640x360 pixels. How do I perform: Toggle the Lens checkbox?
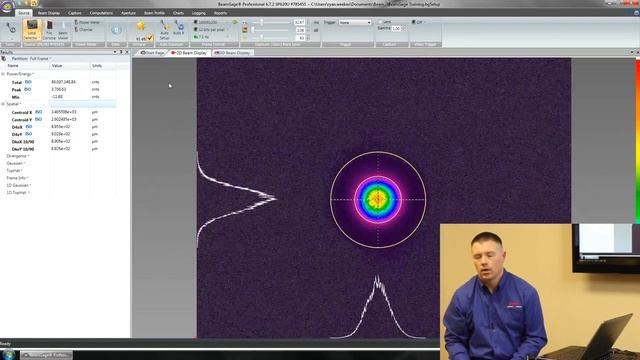[380, 22]
